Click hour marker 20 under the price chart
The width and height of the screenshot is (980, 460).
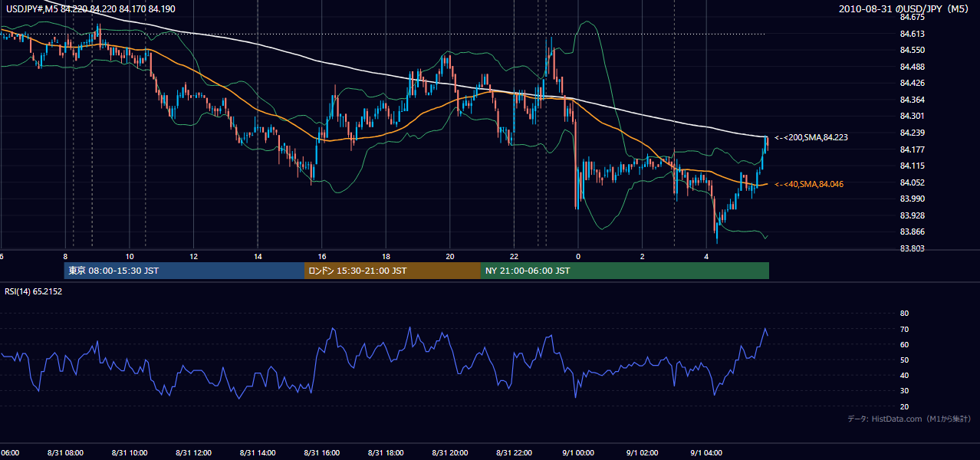450,256
